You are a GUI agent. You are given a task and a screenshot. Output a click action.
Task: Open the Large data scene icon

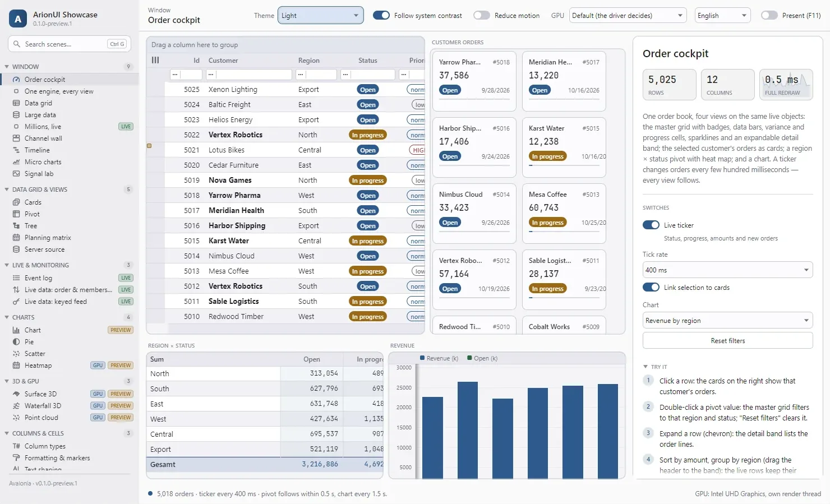16,115
